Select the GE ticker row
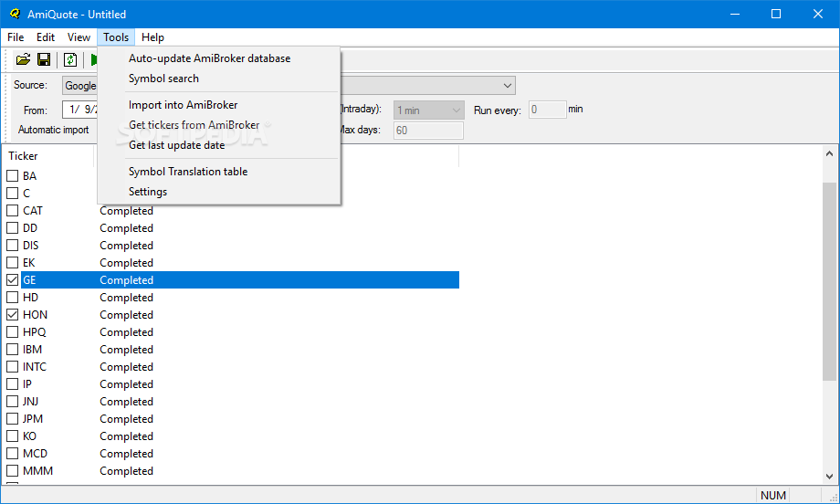Viewport: 840px width, 504px height. (x=240, y=279)
